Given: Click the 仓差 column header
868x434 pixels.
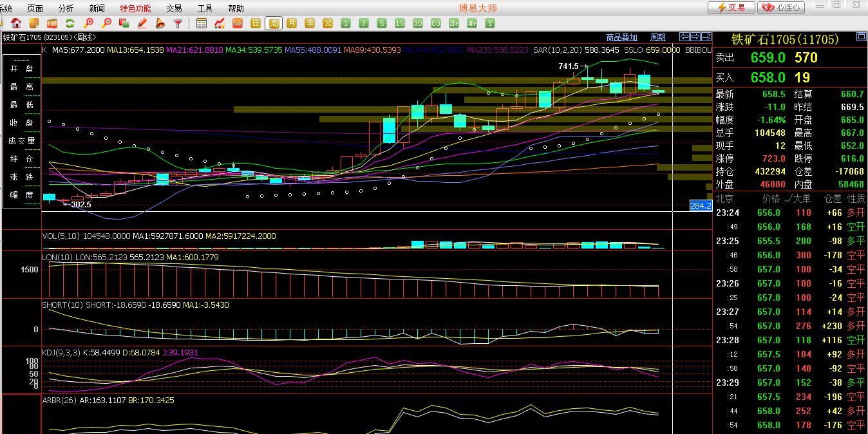Looking at the screenshot, I should point(833,198).
